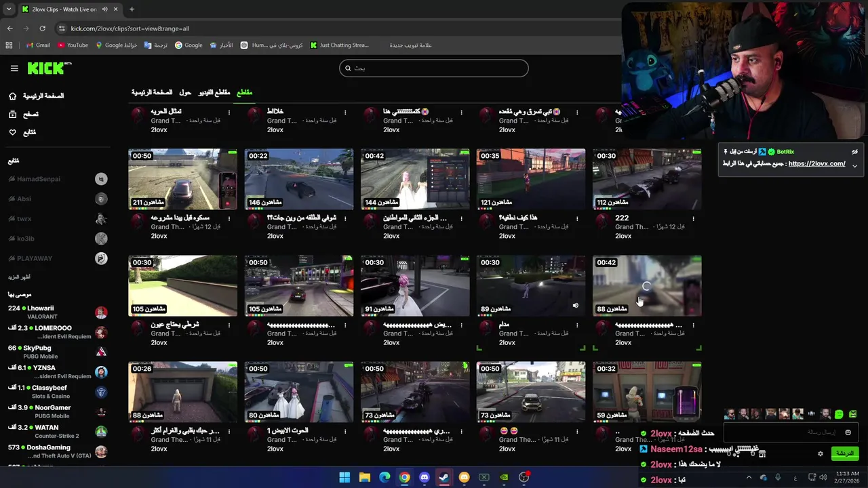Open the Gmail bookmark

tap(38, 45)
